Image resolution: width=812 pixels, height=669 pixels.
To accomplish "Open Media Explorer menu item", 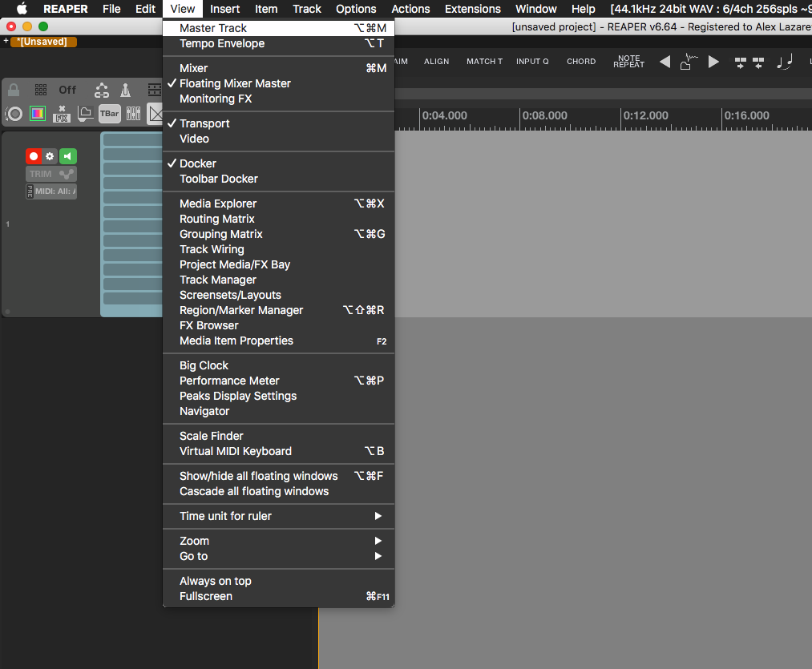I will pos(279,204).
